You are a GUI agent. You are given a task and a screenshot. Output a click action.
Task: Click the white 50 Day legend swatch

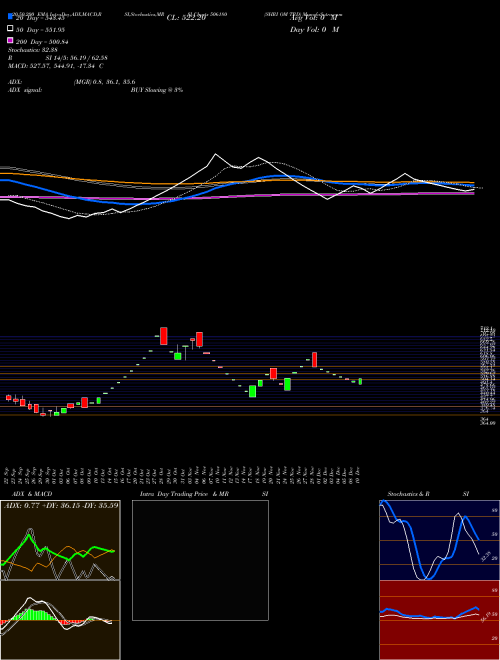[10, 29]
